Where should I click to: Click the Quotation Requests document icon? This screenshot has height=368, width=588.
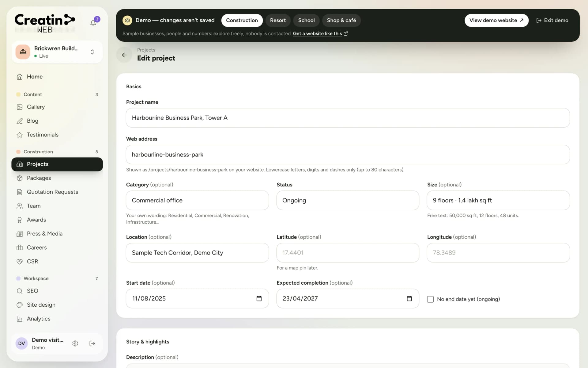click(x=20, y=192)
